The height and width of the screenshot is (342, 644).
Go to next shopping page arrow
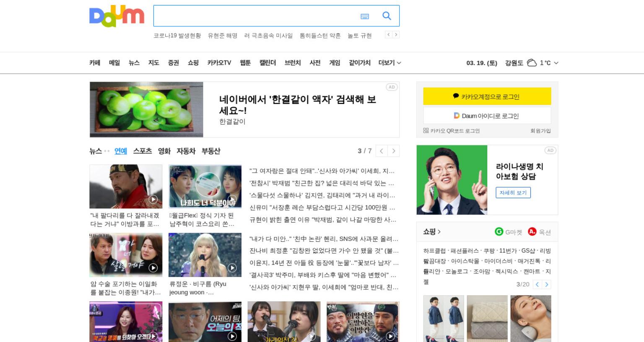click(546, 285)
